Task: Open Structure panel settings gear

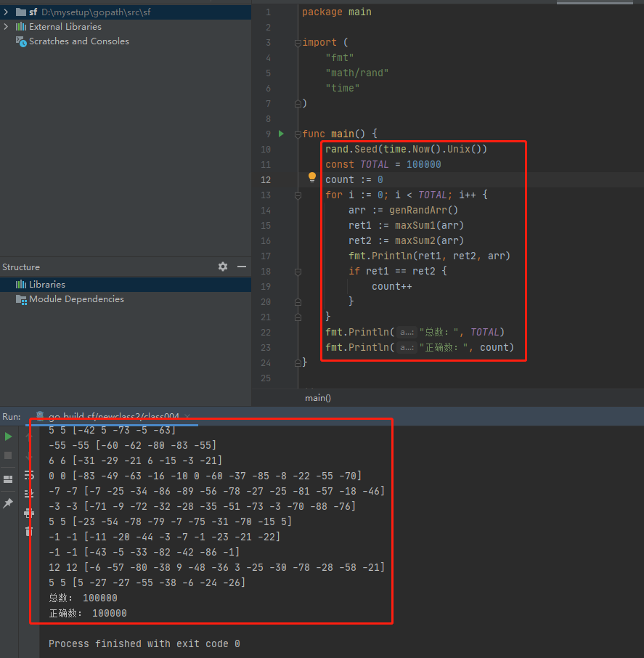Action: [223, 267]
